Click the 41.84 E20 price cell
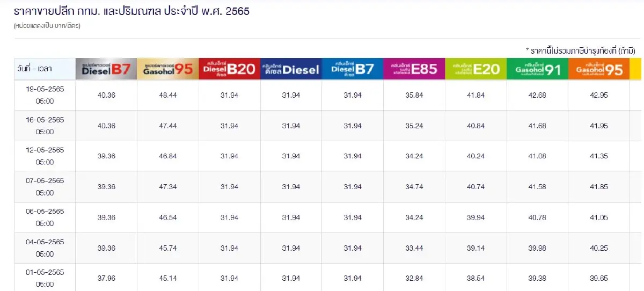Viewport: 644px width, 291px height. pyautogui.click(x=476, y=95)
